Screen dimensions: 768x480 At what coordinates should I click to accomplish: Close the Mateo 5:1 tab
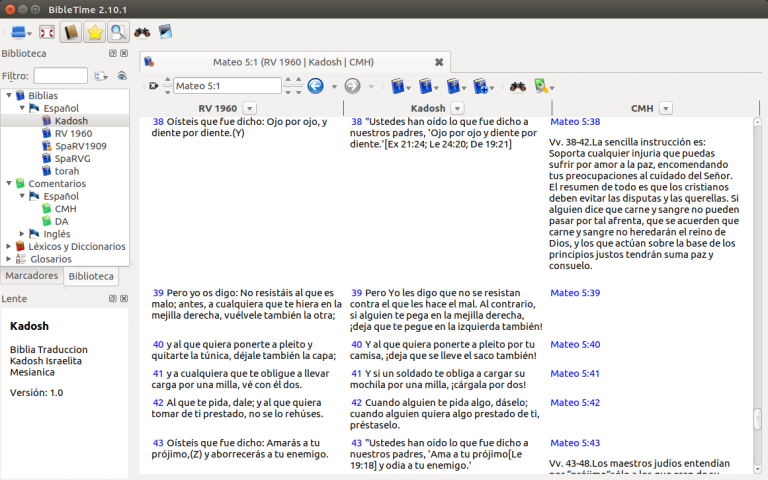pyautogui.click(x=439, y=62)
